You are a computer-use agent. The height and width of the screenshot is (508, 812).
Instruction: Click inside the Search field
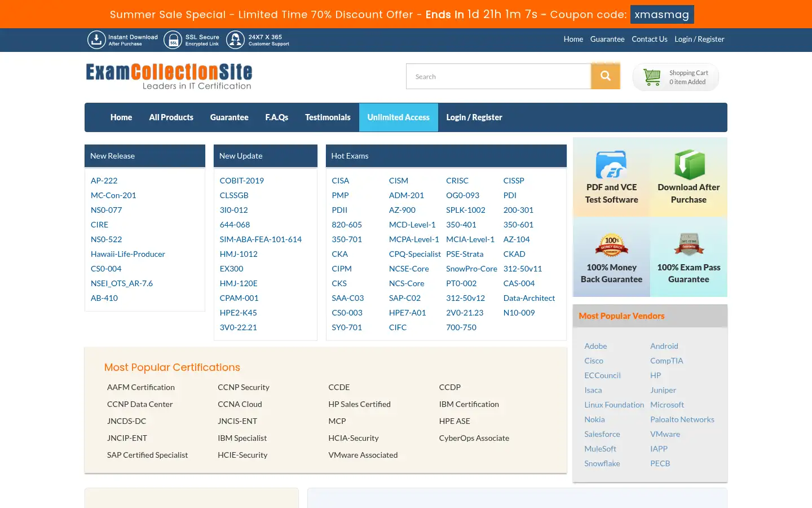(498, 76)
